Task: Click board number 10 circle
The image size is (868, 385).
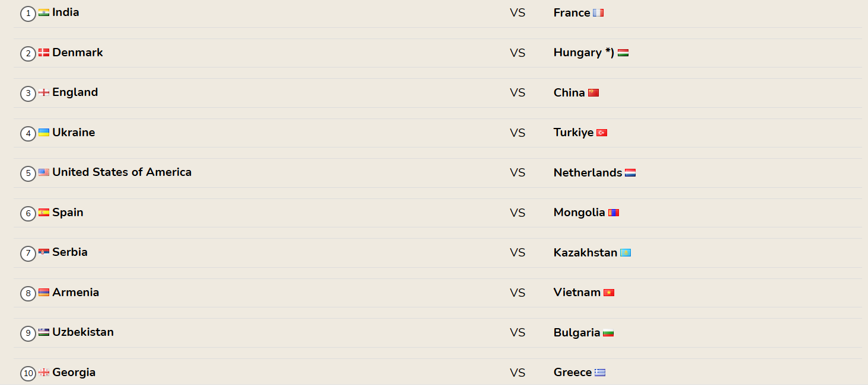Action: point(28,373)
